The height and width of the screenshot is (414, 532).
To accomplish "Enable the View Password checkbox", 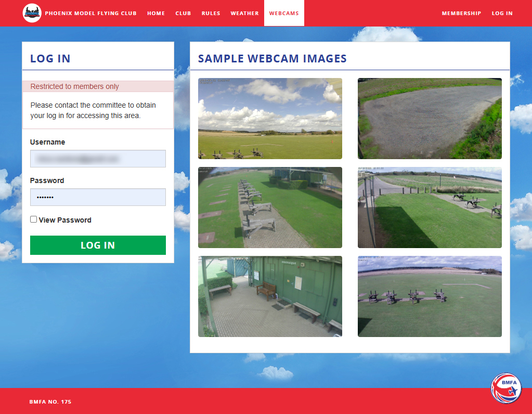I will [34, 219].
